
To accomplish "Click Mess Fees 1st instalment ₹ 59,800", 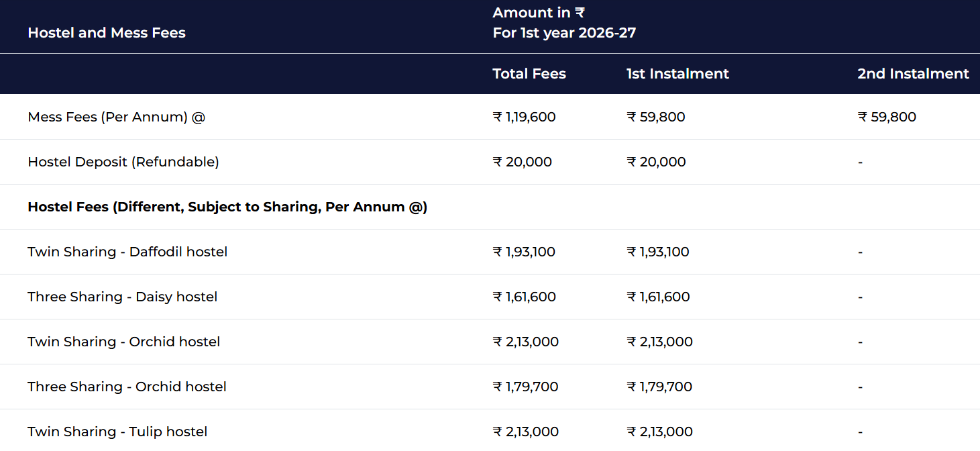I will click(656, 117).
